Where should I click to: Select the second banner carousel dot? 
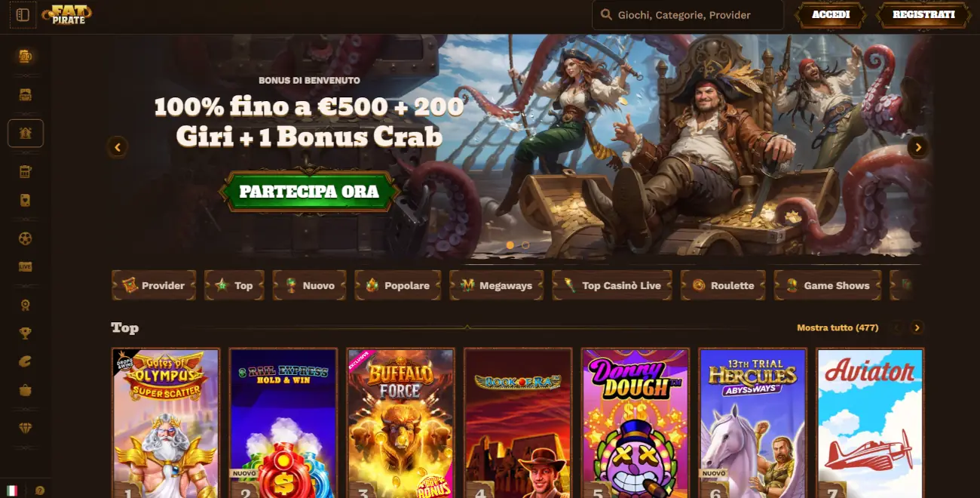(x=525, y=245)
